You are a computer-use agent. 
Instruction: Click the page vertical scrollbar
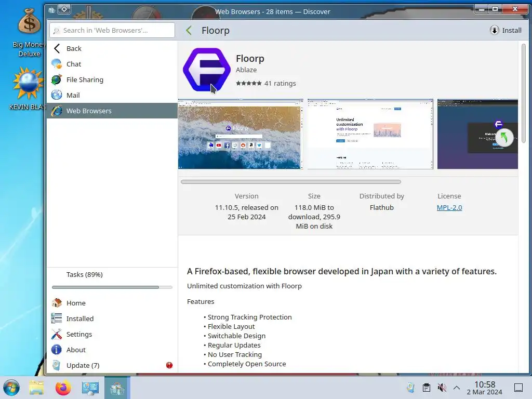tap(524, 93)
